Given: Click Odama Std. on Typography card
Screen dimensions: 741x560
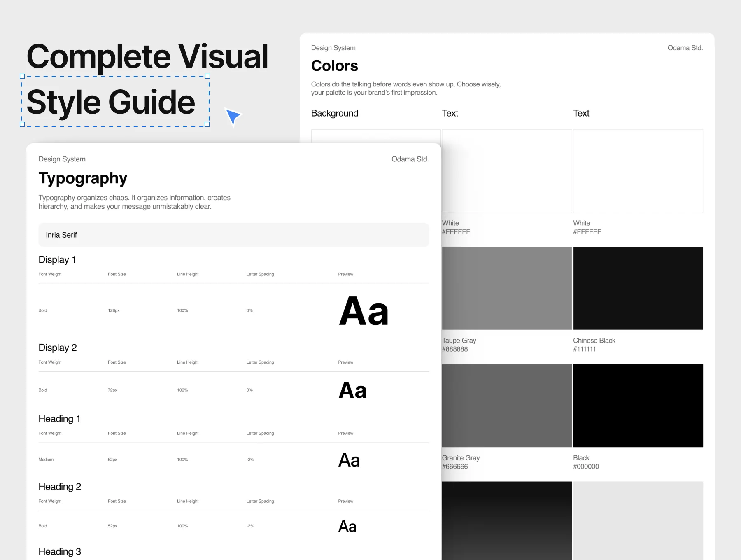Looking at the screenshot, I should coord(410,159).
